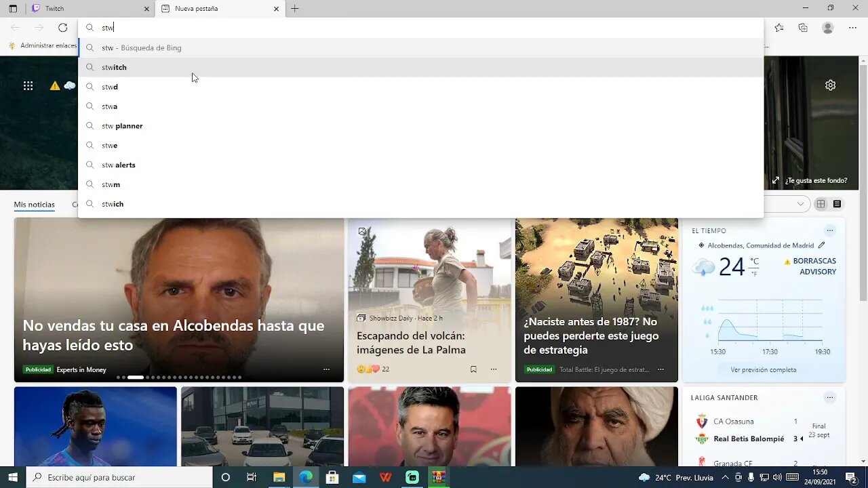Pick the stw planner suggestion
The image size is (868, 488).
(x=420, y=126)
